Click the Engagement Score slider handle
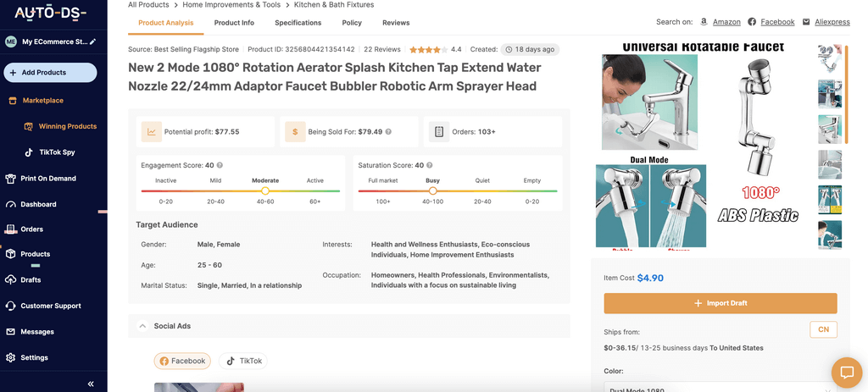The width and height of the screenshot is (868, 392). pos(265,190)
